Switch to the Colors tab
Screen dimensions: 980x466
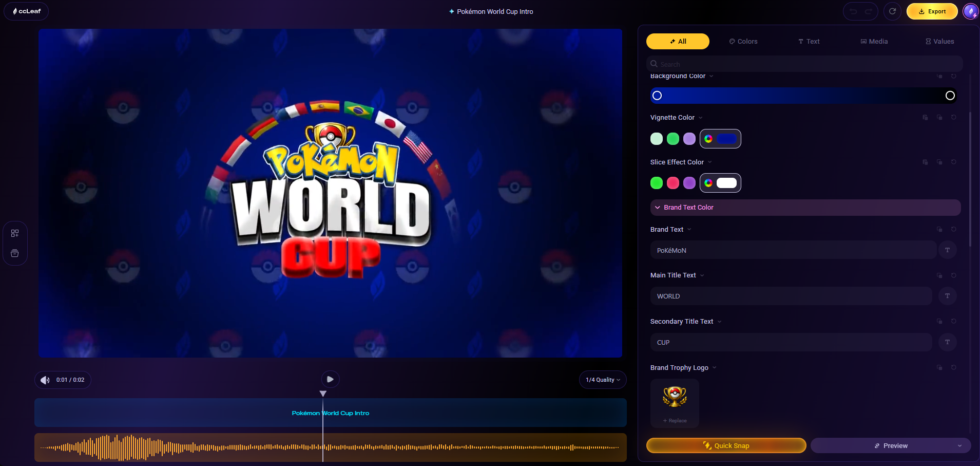click(743, 42)
